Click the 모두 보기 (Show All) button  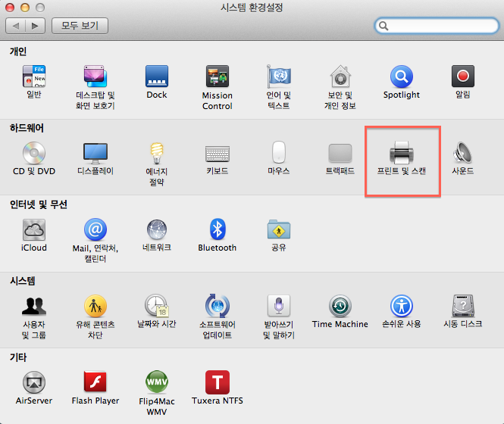[80, 26]
